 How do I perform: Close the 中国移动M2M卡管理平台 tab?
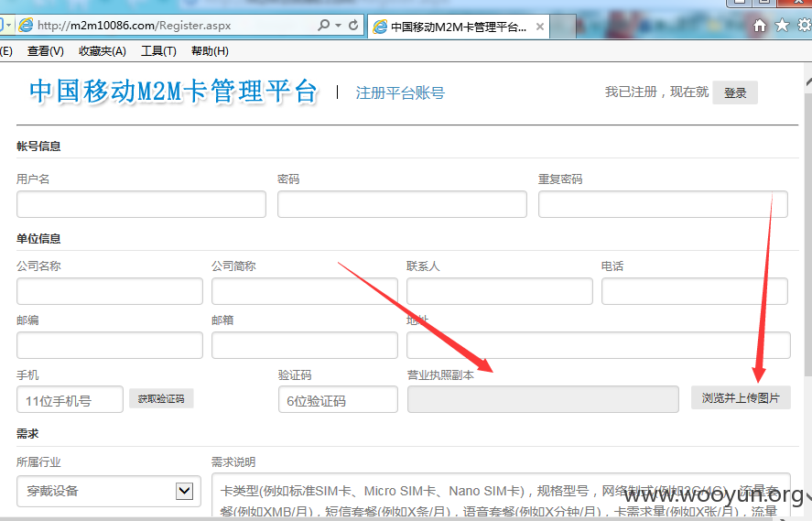click(x=539, y=27)
